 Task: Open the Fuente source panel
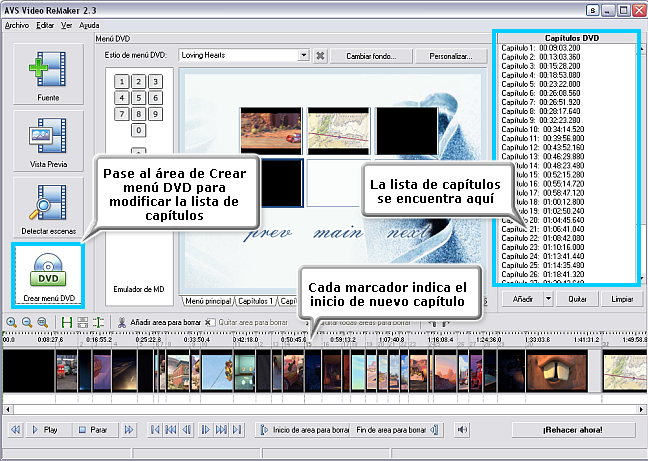tap(48, 74)
